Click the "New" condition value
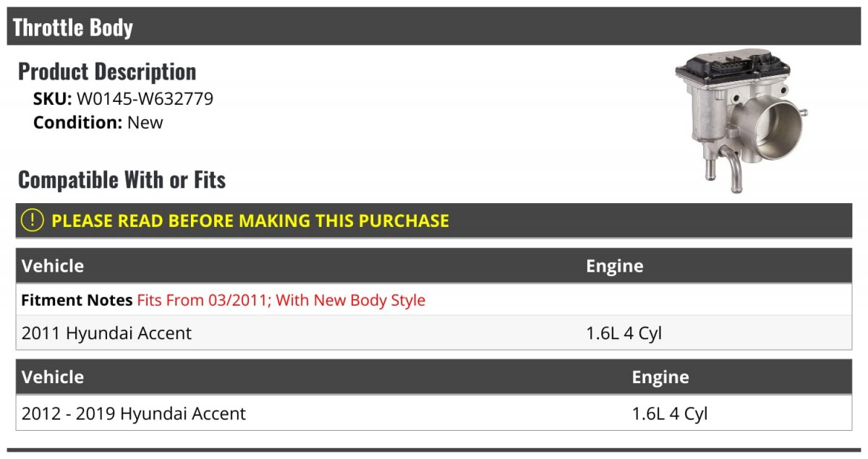Screen dimensions: 868x459 coord(145,122)
